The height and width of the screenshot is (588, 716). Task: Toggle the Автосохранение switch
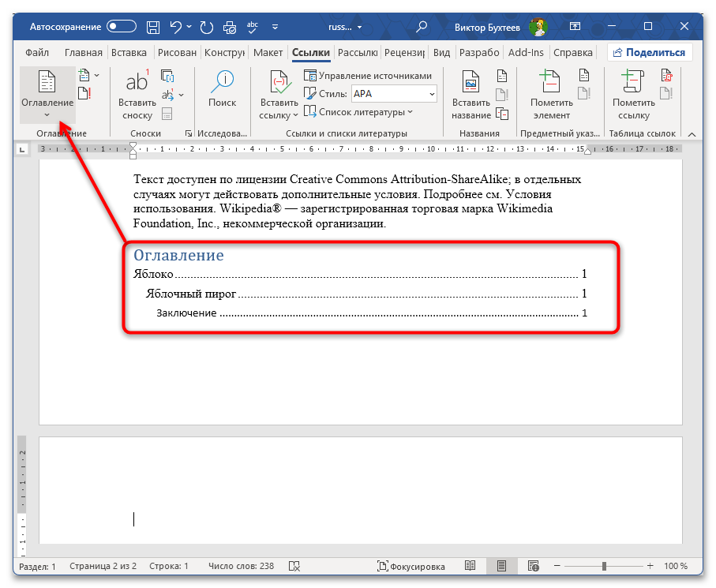pos(122,27)
